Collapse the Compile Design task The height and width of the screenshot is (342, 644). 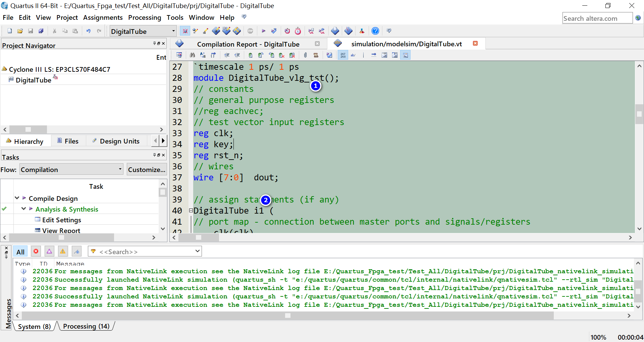17,198
